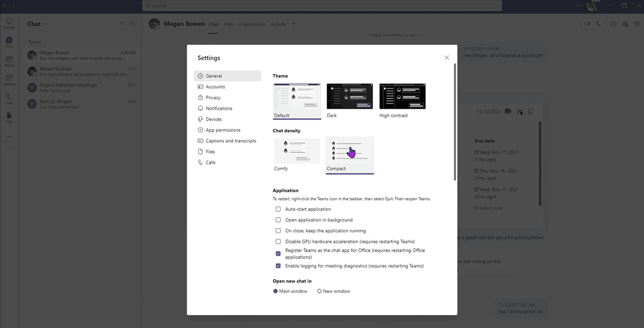Click Megan Bowen's avatar in chat header
The height and width of the screenshot is (328, 644).
pos(154,24)
